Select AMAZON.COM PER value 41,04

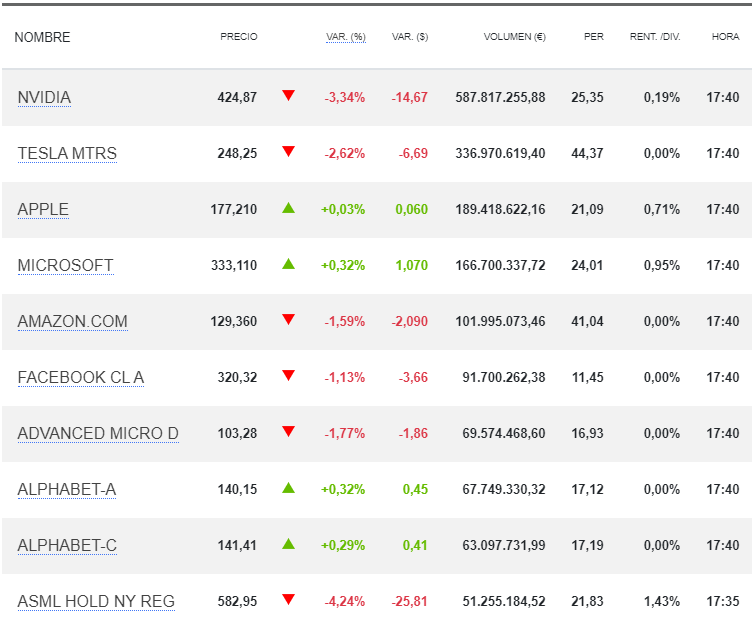pyautogui.click(x=587, y=321)
